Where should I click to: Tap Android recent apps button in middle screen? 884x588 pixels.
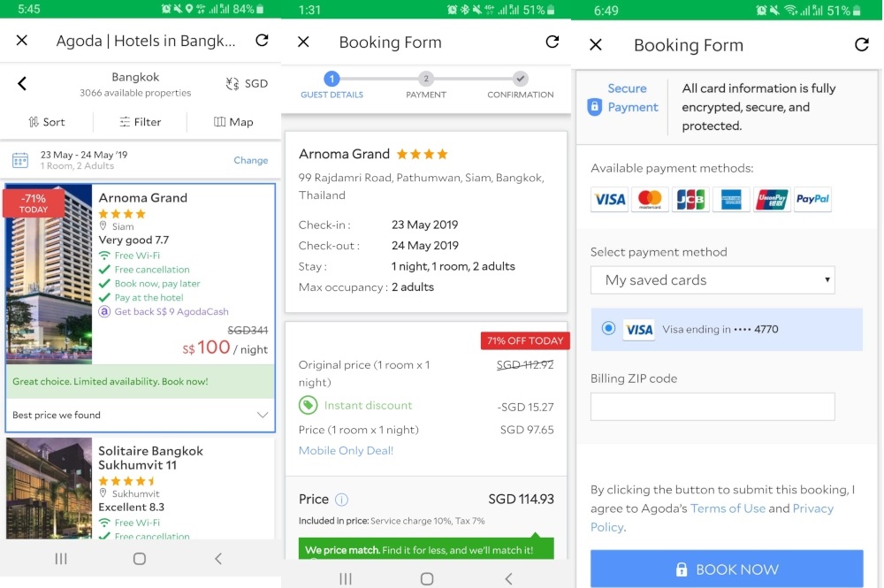pyautogui.click(x=346, y=579)
